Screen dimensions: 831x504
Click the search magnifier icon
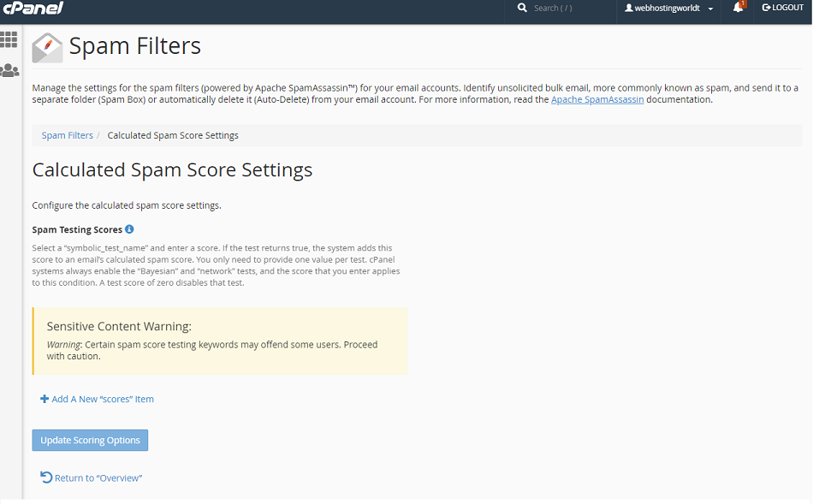tap(523, 8)
